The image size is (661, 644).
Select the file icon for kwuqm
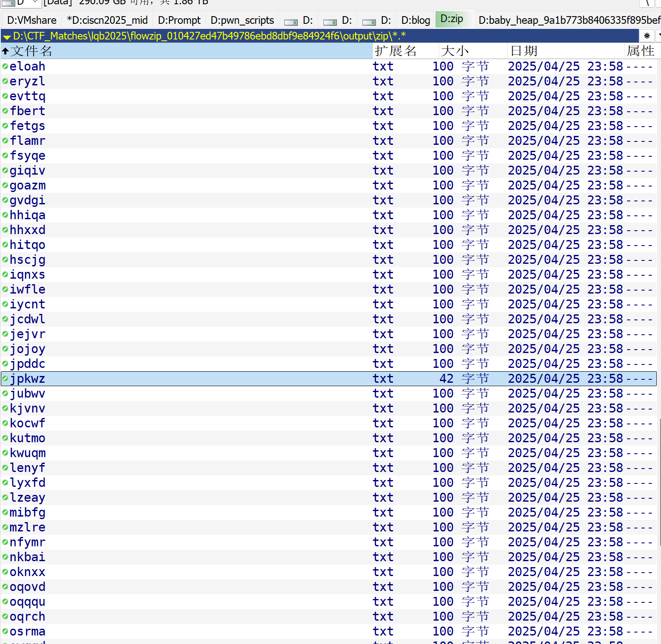coord(5,453)
